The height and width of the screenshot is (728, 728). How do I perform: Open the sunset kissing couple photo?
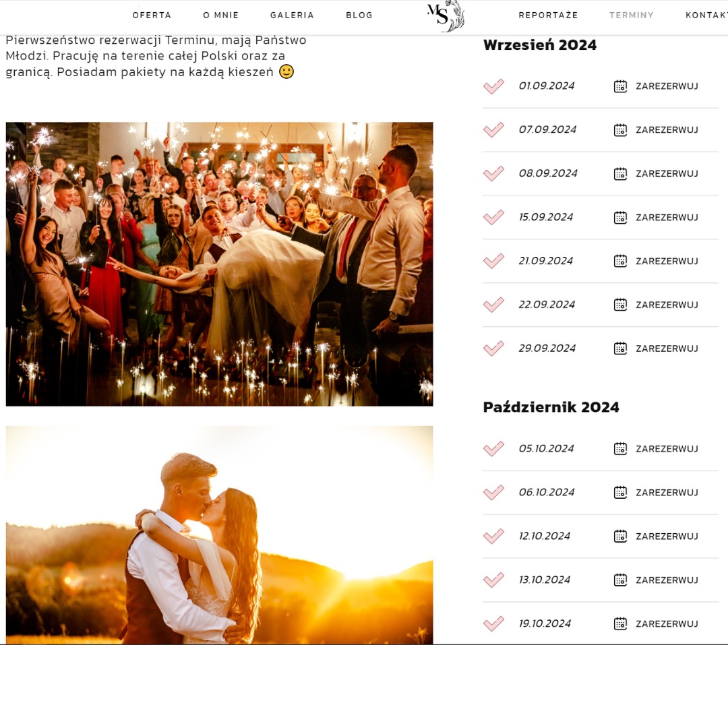(219, 535)
